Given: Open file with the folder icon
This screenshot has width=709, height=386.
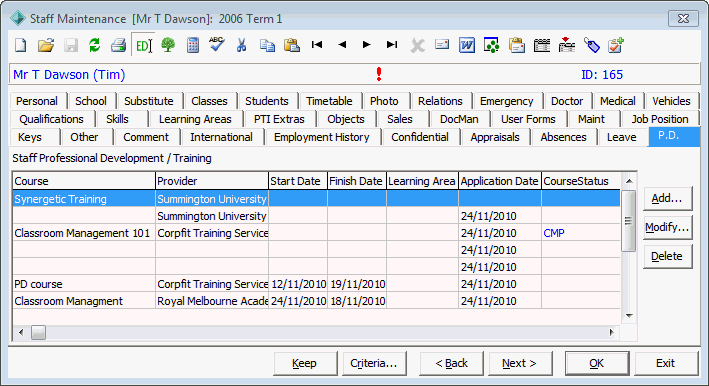Looking at the screenshot, I should [46, 45].
